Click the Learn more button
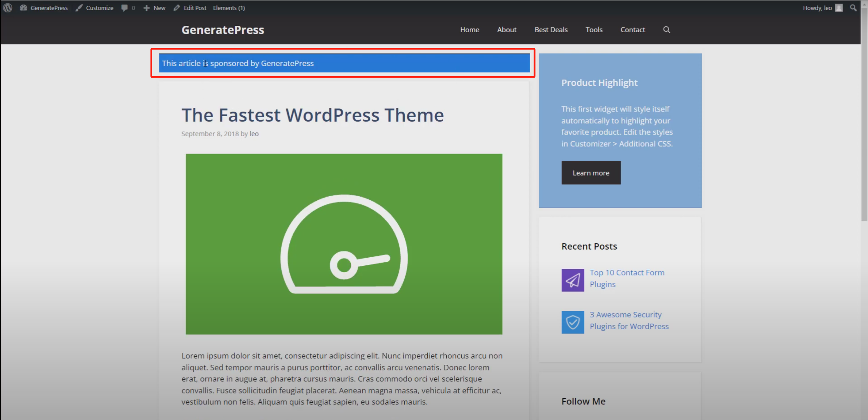The height and width of the screenshot is (420, 868). tap(591, 173)
